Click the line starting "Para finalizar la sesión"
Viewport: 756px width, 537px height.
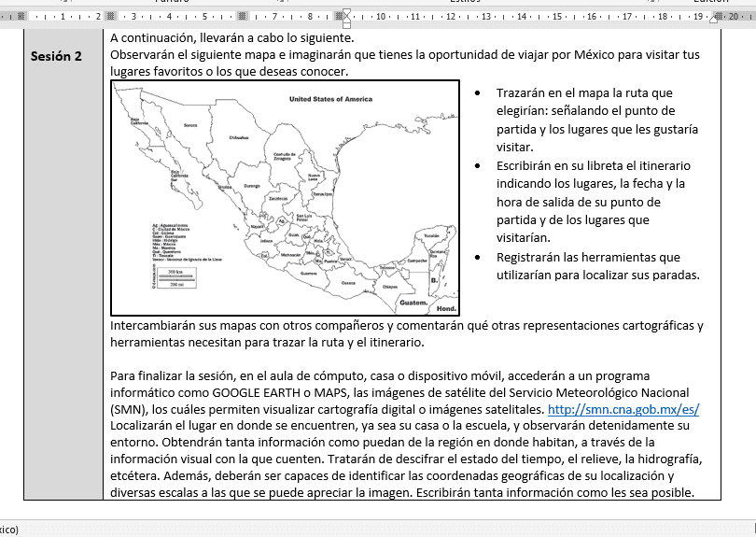pos(380,375)
